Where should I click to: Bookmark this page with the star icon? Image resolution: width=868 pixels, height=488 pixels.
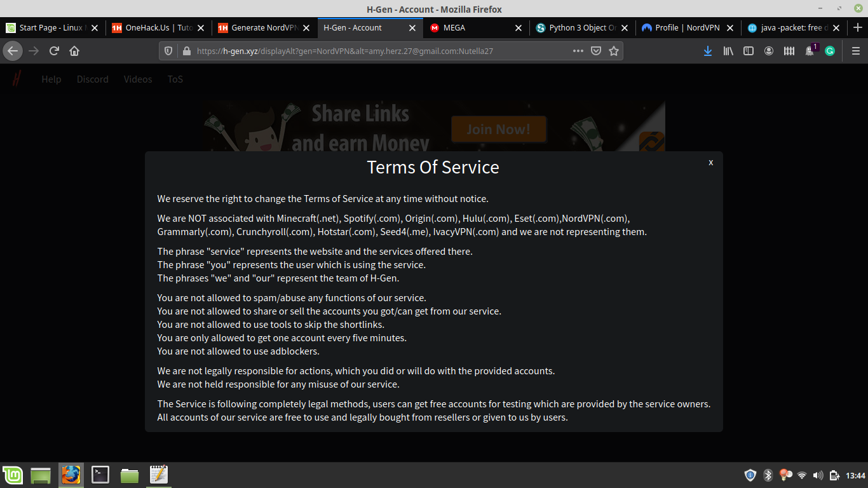pyautogui.click(x=614, y=51)
